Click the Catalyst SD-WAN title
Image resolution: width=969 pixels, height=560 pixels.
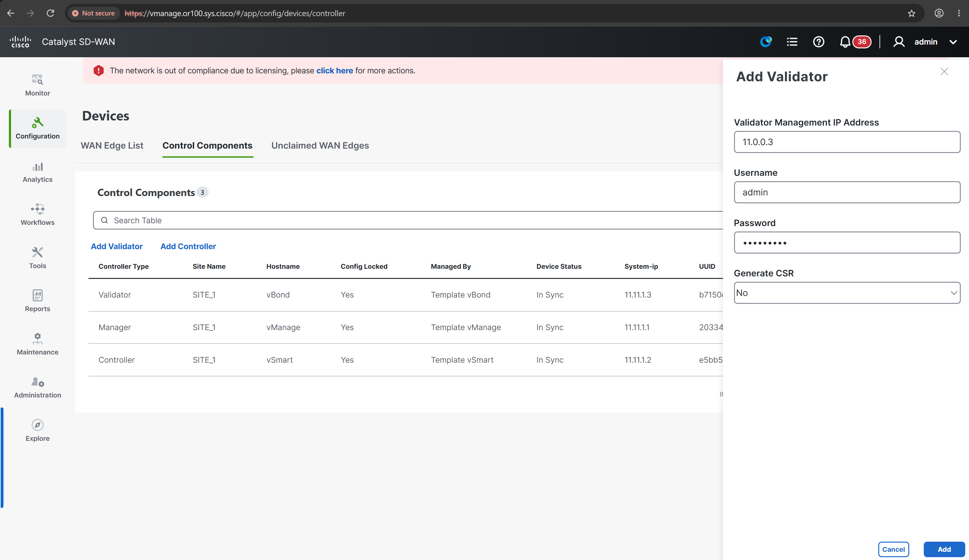(78, 41)
